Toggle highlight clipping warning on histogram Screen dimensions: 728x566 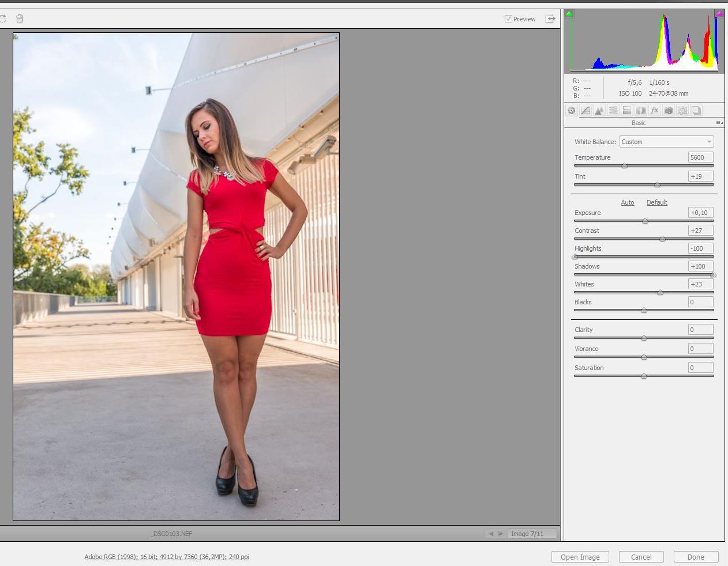coord(719,14)
